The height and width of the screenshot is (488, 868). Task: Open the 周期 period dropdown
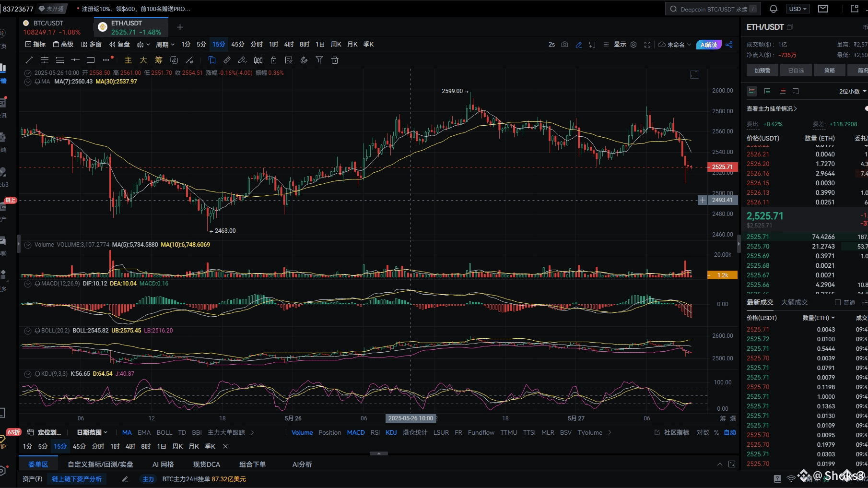165,44
